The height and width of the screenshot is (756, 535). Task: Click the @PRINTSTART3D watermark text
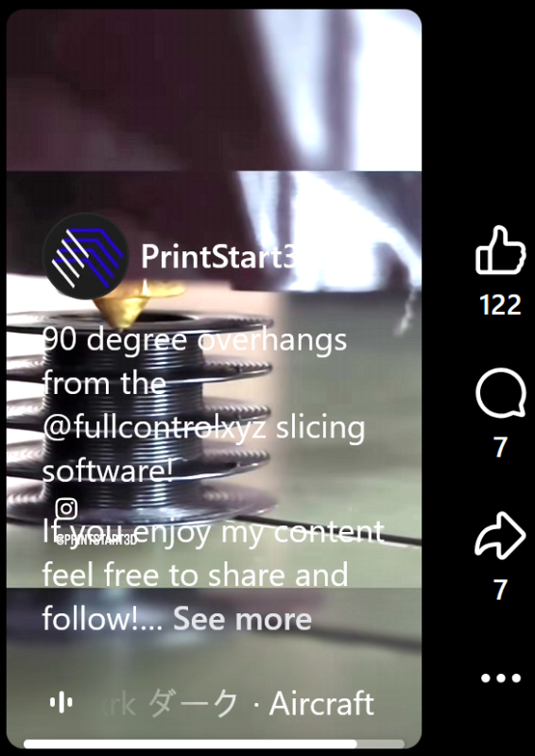pos(96,540)
